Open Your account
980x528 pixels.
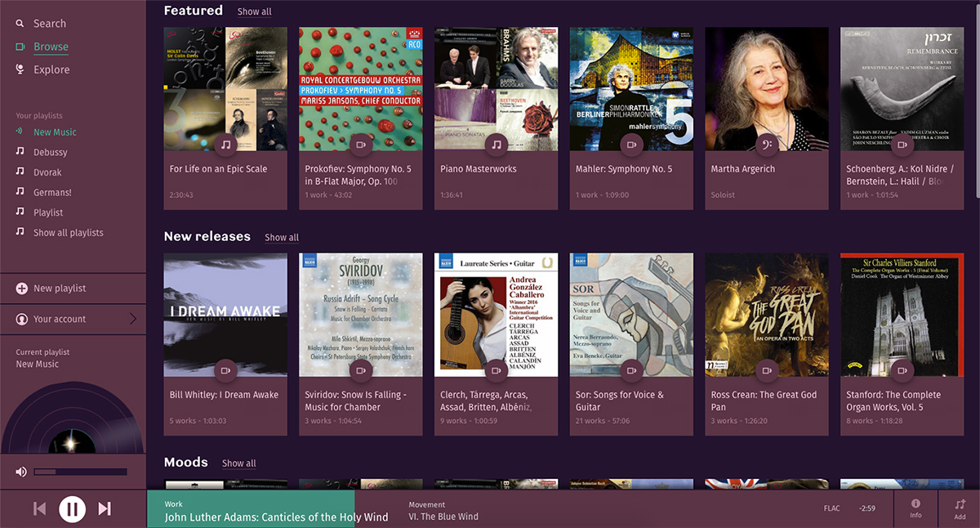pos(60,319)
